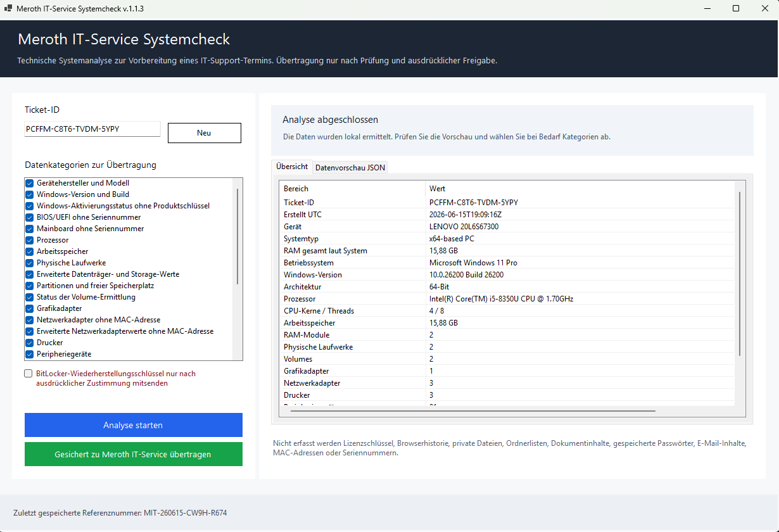
Task: Click the reference number MIT-260615-CW9H-R674 text
Action: coord(187,513)
